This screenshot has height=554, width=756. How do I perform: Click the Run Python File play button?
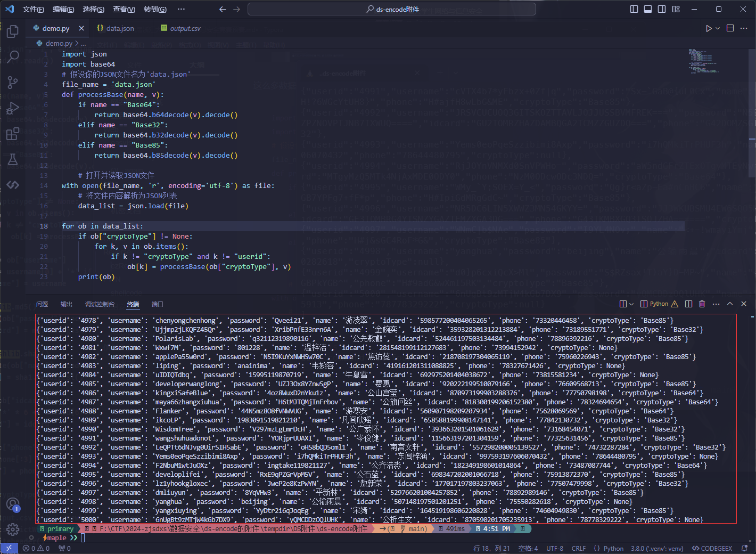(709, 28)
